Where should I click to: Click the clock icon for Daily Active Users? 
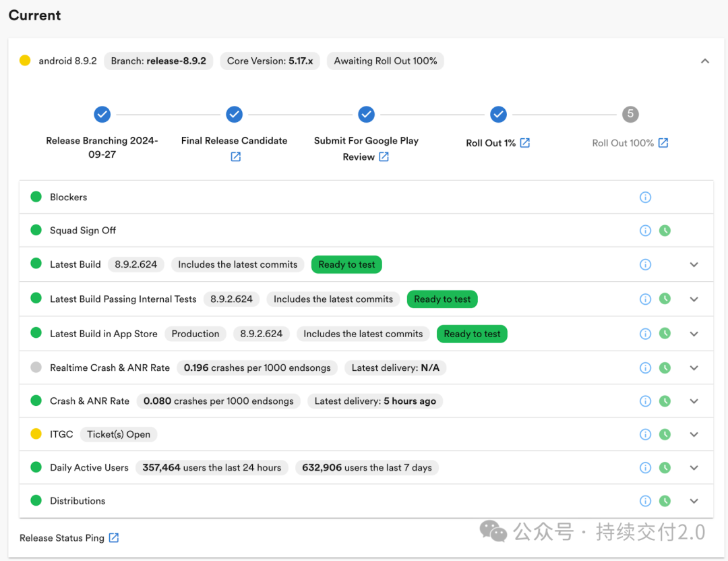[665, 468]
